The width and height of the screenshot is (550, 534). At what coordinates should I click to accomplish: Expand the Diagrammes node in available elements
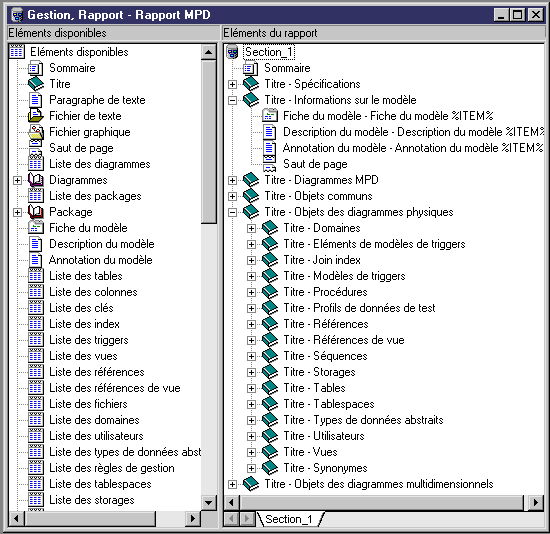tap(17, 180)
